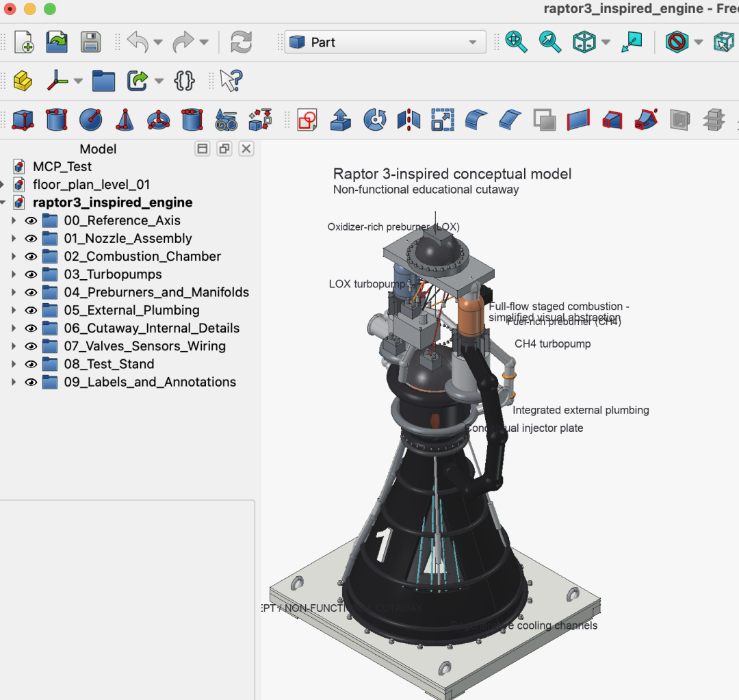Create a cone primitive
Viewport: 739px width, 700px height.
pos(125,120)
